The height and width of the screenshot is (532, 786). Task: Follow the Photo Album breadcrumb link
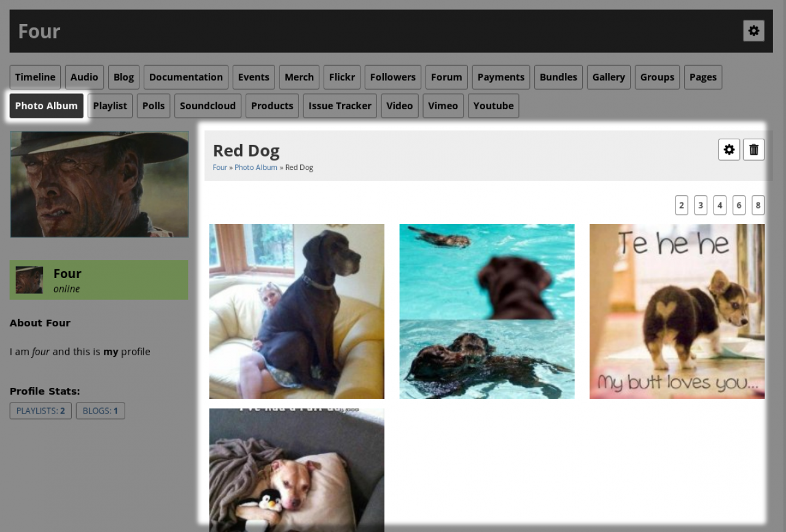point(255,168)
